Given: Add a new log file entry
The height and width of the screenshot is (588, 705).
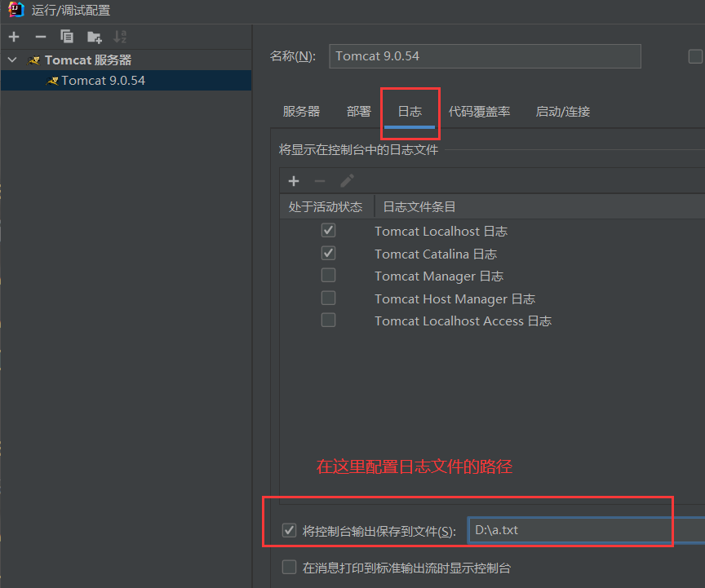Looking at the screenshot, I should [x=294, y=181].
